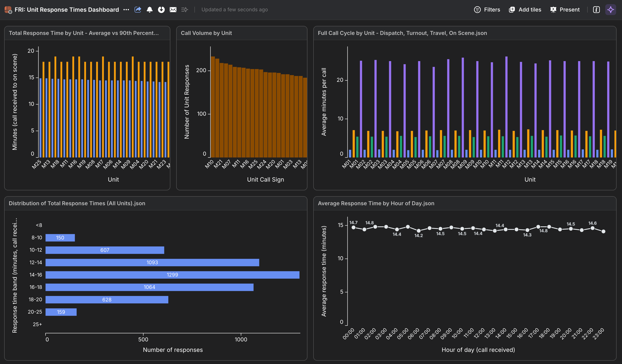Click the envelope email icon

(x=173, y=10)
